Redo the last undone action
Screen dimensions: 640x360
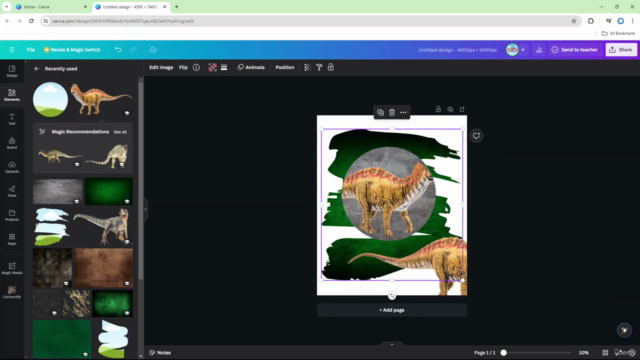click(x=134, y=50)
